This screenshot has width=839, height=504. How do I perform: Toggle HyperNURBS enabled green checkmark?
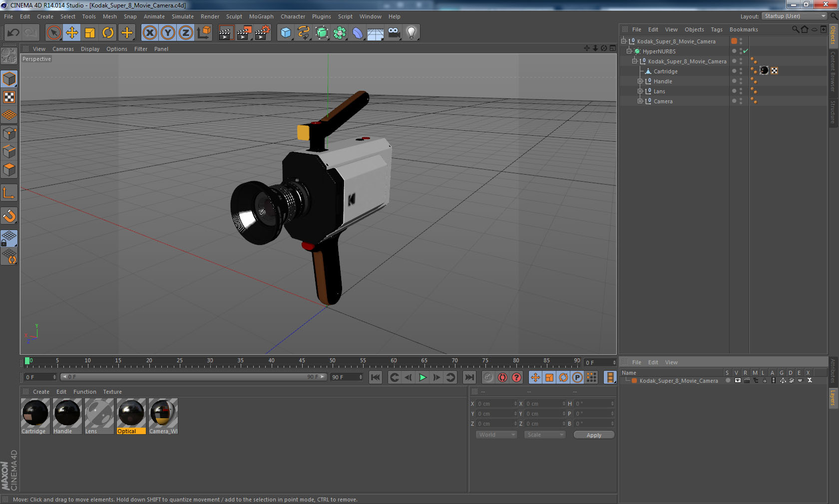(x=746, y=51)
